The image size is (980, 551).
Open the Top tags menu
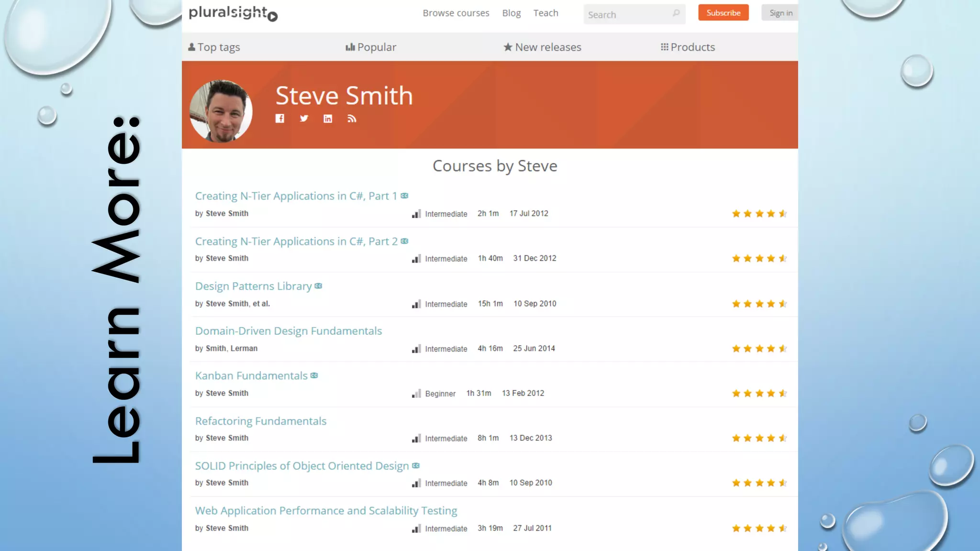point(214,47)
